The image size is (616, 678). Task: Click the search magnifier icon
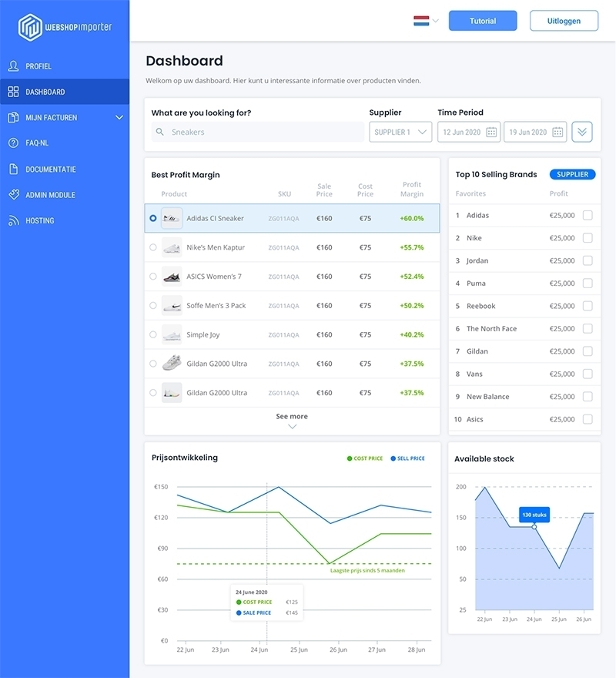coord(160,132)
